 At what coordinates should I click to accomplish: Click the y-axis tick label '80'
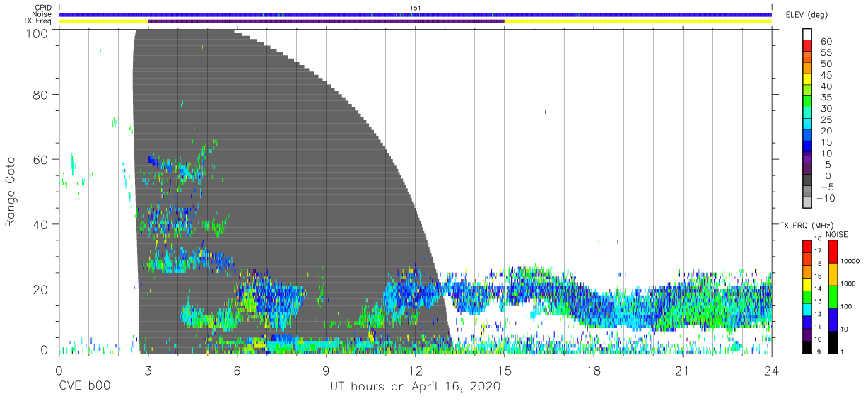click(x=40, y=95)
